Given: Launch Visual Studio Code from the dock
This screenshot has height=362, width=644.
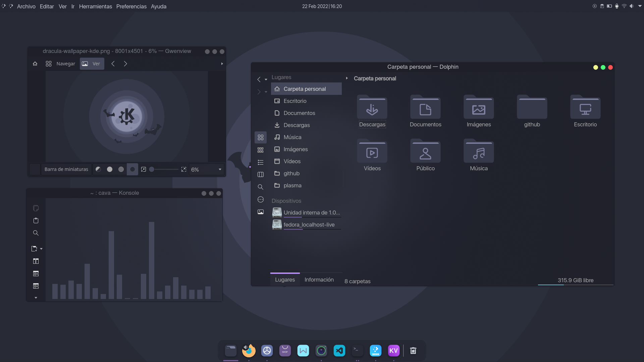Looking at the screenshot, I should click(x=339, y=351).
